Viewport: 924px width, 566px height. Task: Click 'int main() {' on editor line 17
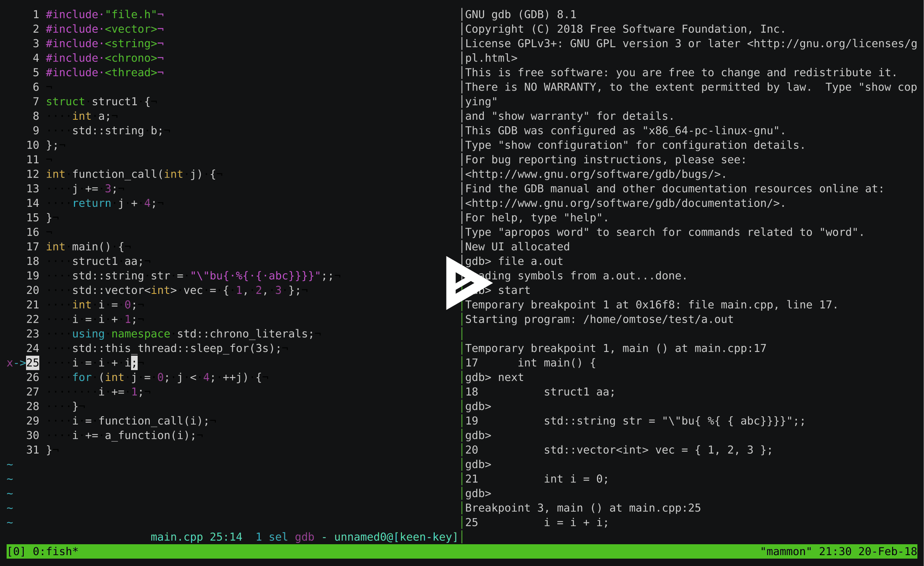(85, 246)
